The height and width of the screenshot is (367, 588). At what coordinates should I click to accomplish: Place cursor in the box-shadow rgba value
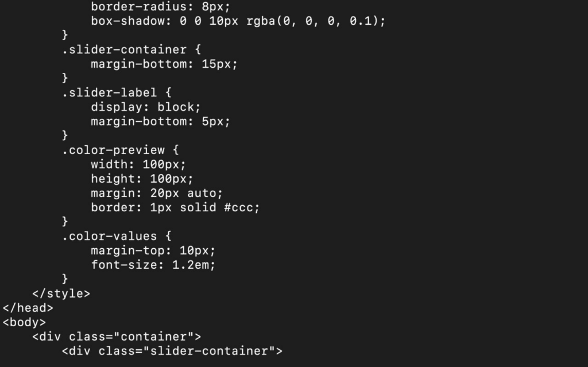click(x=312, y=21)
